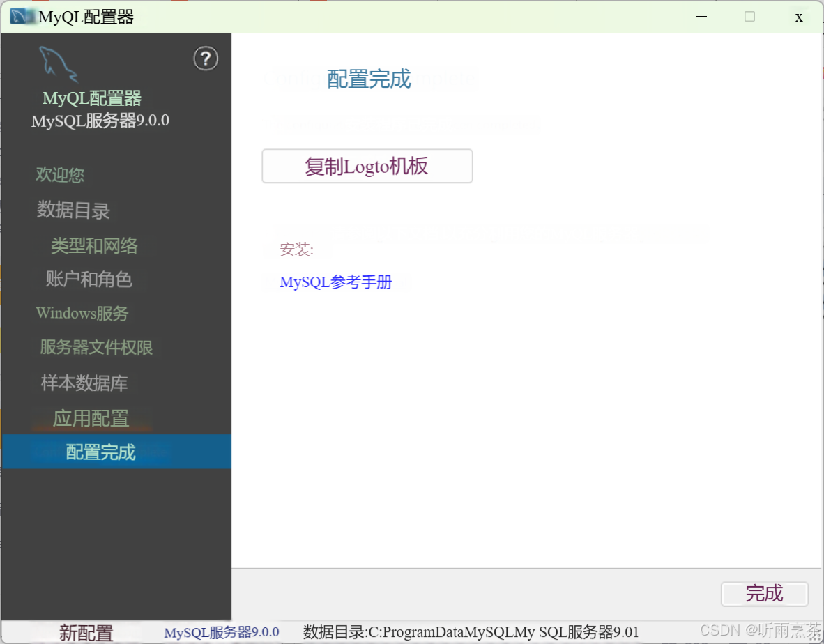Minimize the MyQL配置器 window
Viewport: 824px width, 644px height.
pos(701,17)
